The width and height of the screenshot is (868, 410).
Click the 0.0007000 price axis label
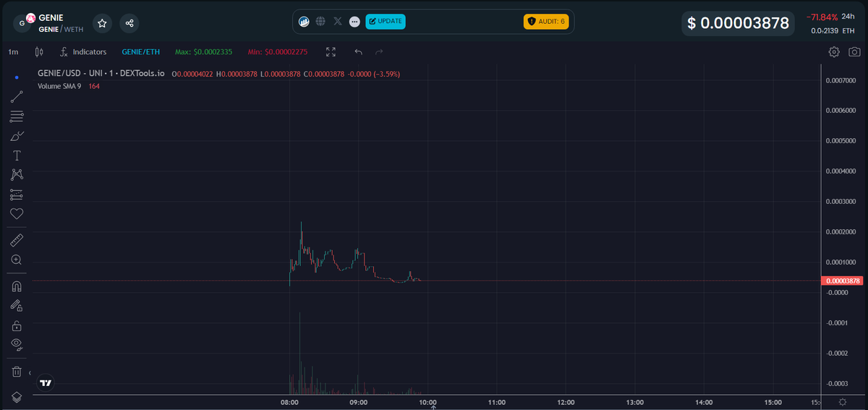point(841,80)
